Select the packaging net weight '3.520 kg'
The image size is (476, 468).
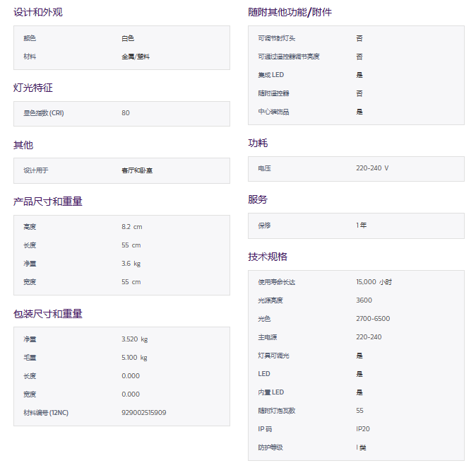135,339
